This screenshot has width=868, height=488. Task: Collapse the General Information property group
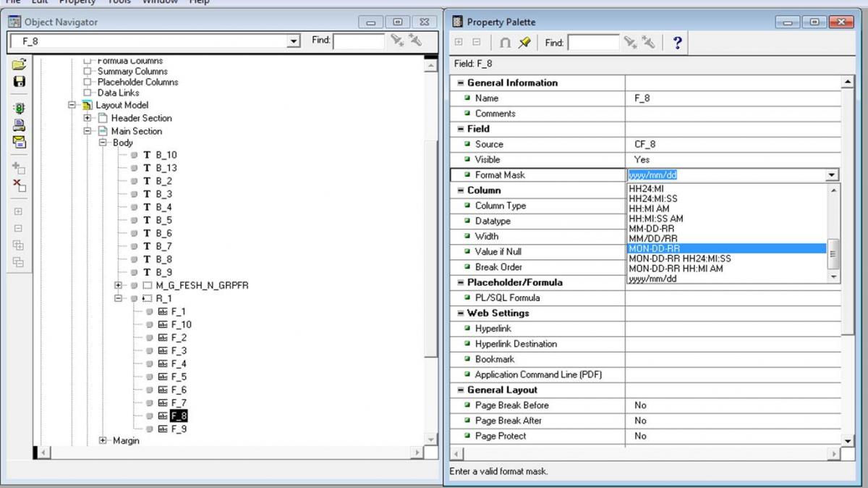461,83
